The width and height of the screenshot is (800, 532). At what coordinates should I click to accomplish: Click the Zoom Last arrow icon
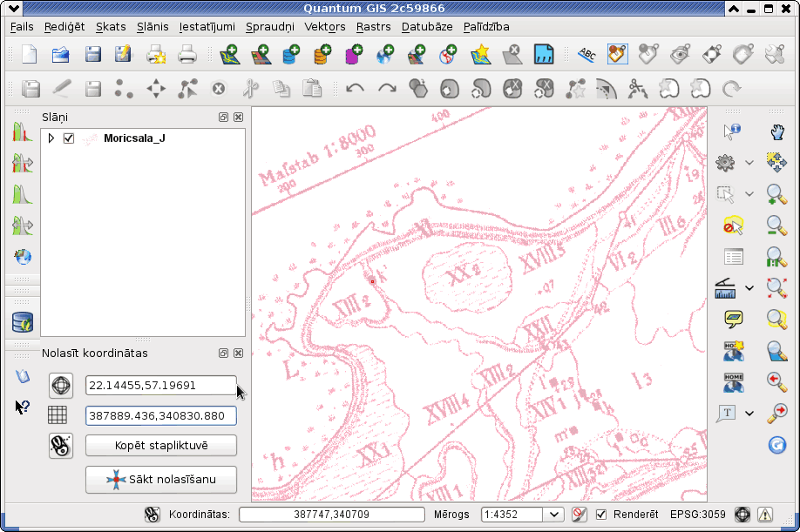[x=776, y=381]
